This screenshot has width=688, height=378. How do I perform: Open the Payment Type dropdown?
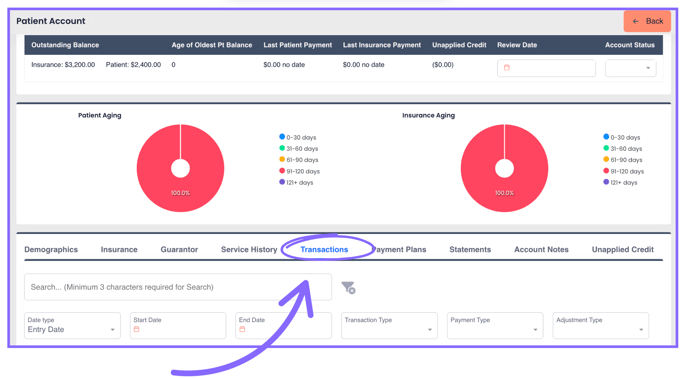[495, 325]
